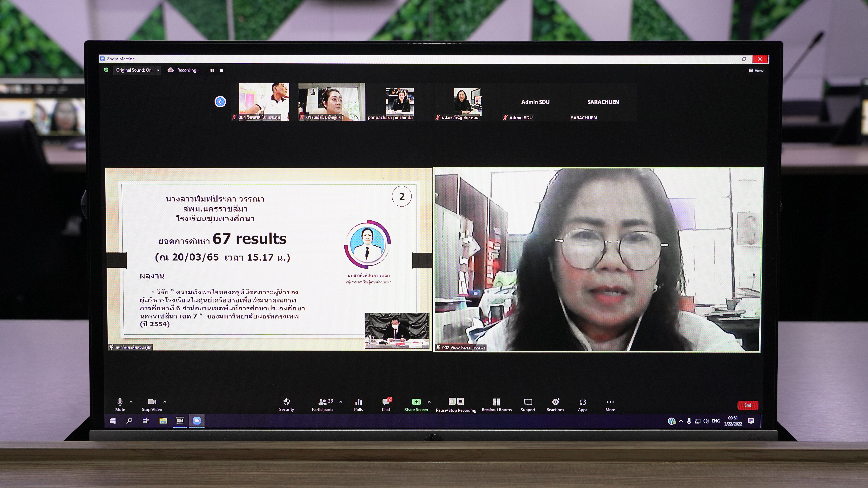Open Breakout Rooms
This screenshot has width=868, height=488.
[496, 404]
